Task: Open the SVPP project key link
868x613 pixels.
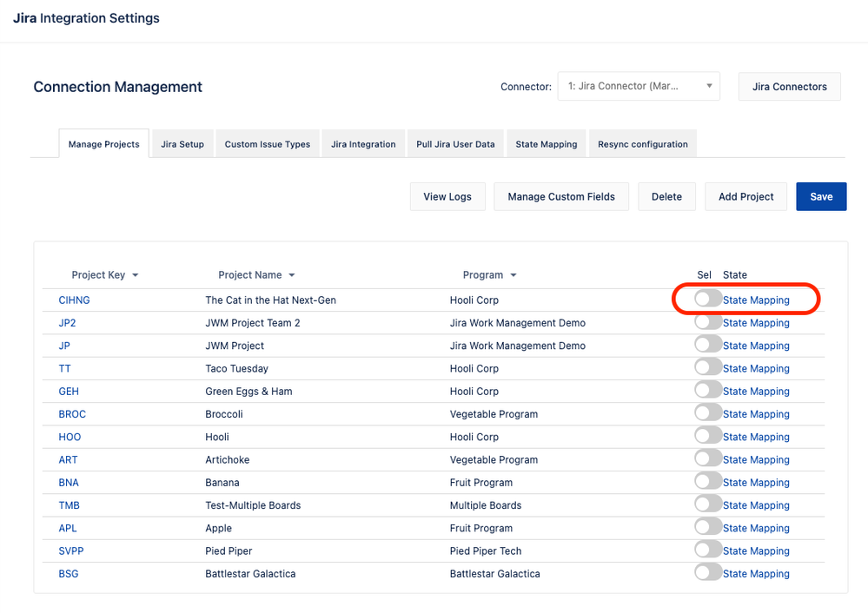Action: 71,551
